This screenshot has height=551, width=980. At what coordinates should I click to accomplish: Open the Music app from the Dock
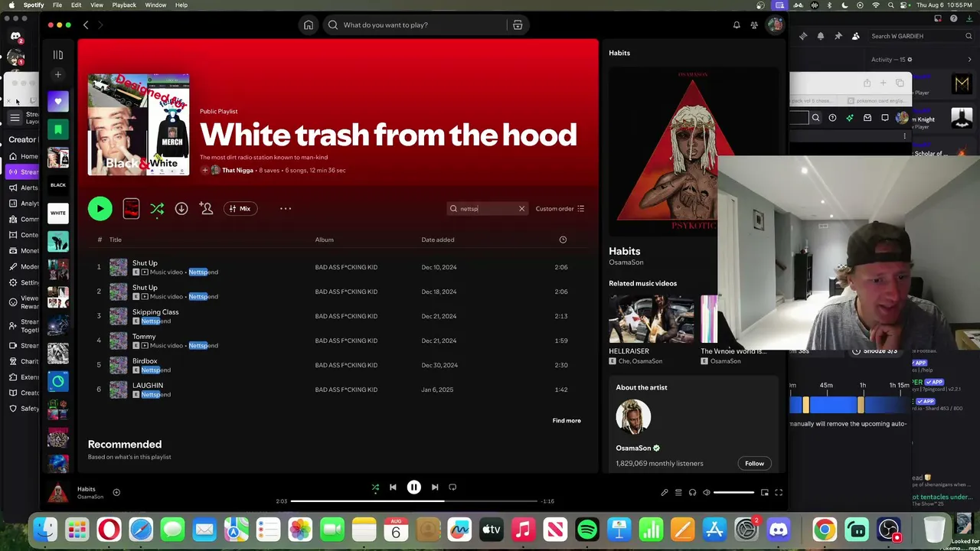pyautogui.click(x=523, y=529)
